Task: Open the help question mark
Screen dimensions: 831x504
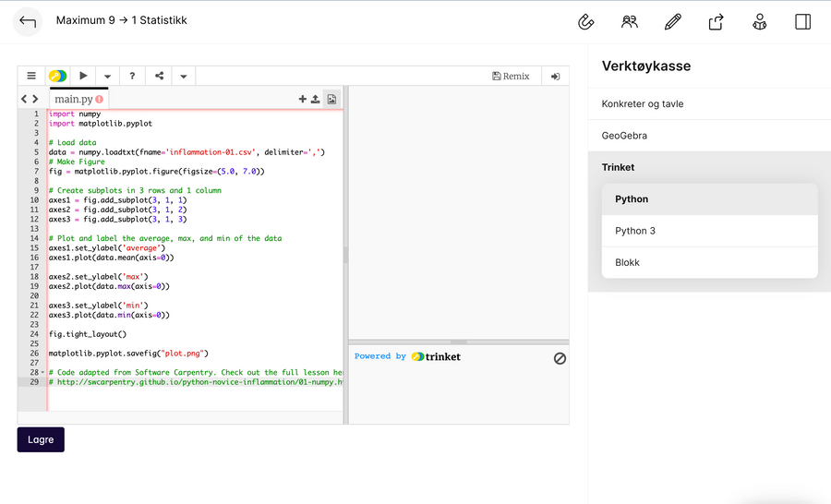Action: click(x=132, y=76)
